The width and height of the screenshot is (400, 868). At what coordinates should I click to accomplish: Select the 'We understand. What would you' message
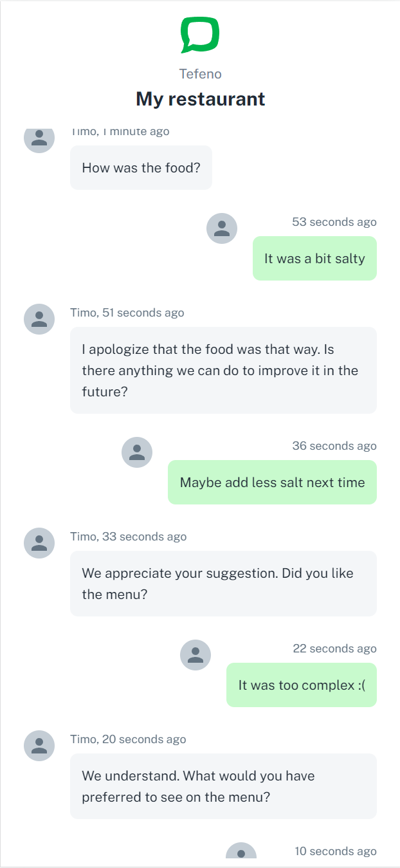(223, 786)
